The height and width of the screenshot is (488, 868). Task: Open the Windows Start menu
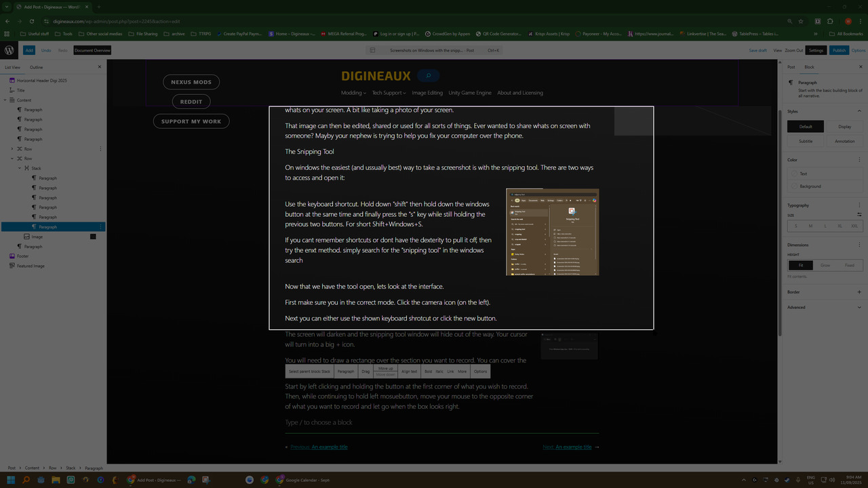pos(11,480)
